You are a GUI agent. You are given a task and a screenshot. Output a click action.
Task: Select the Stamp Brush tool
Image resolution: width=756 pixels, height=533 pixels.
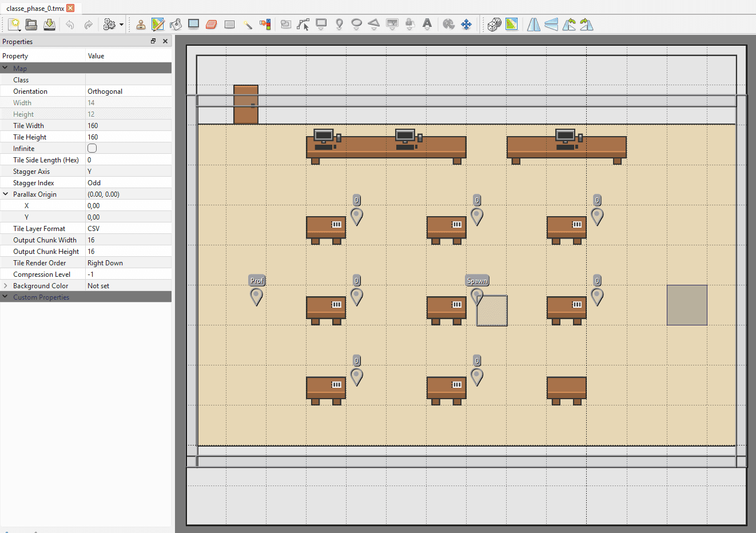click(140, 25)
